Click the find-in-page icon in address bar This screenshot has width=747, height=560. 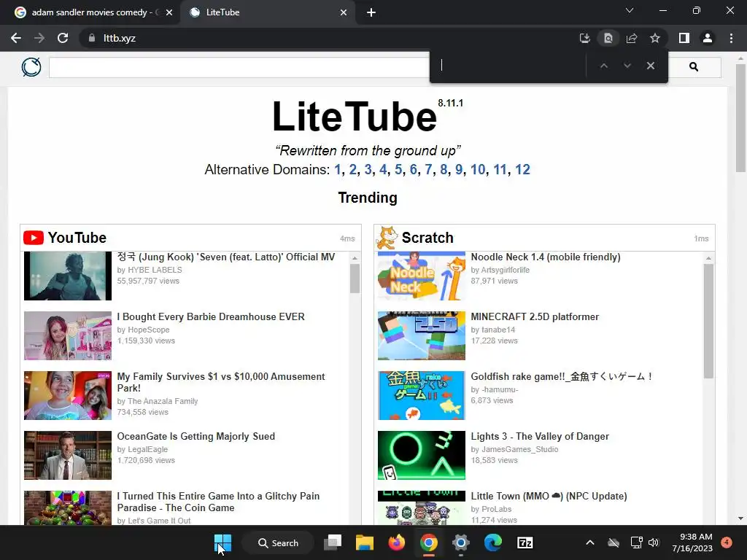608,38
